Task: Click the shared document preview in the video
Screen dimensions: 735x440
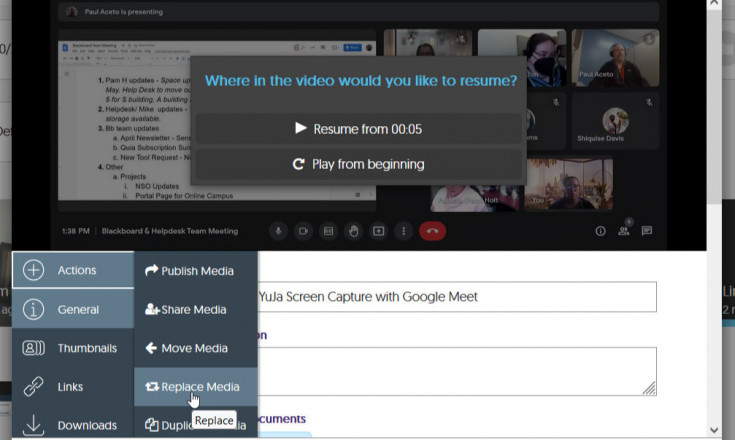Action: click(x=217, y=120)
